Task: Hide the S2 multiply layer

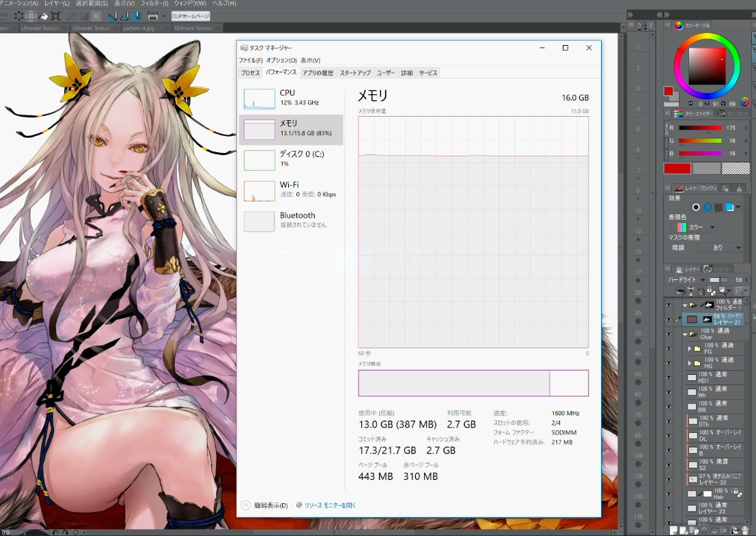Action: pyautogui.click(x=669, y=465)
